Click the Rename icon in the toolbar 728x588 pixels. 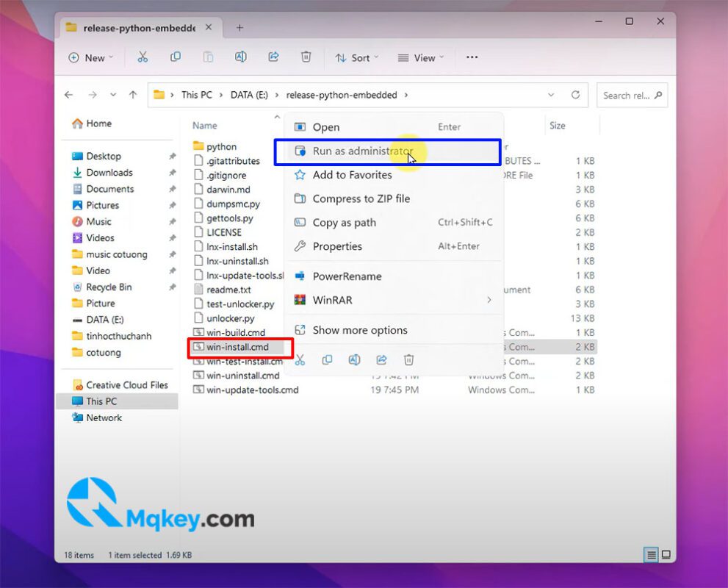(x=240, y=57)
